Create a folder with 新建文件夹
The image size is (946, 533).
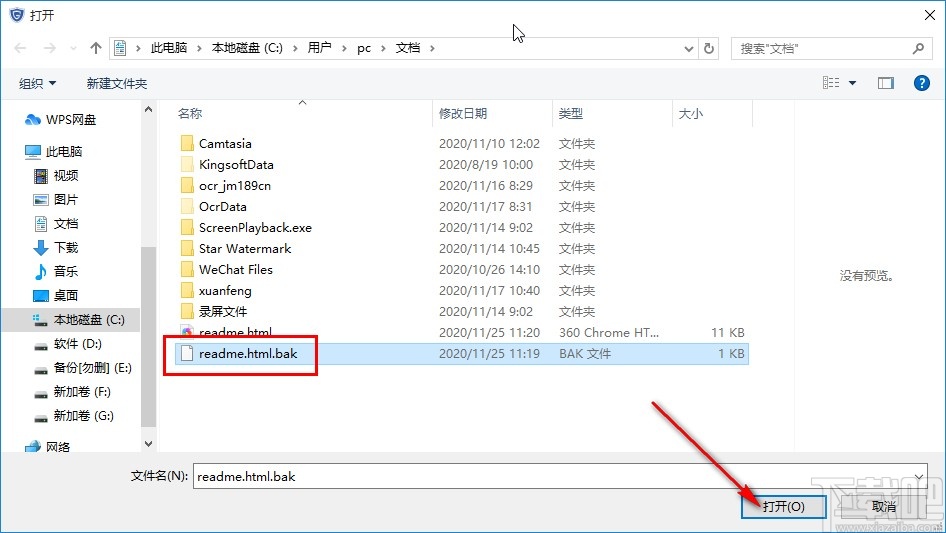click(117, 83)
